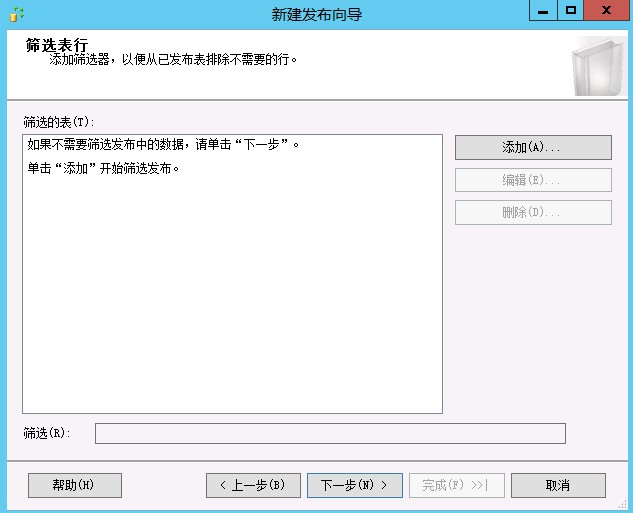
Task: Click the 添加(A)... button
Action: [x=532, y=147]
